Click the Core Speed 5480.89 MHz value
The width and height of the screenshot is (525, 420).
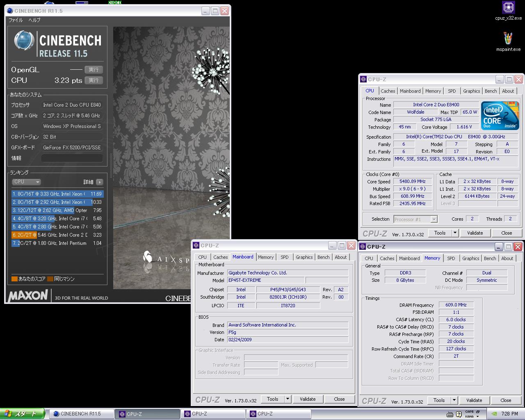click(x=413, y=181)
